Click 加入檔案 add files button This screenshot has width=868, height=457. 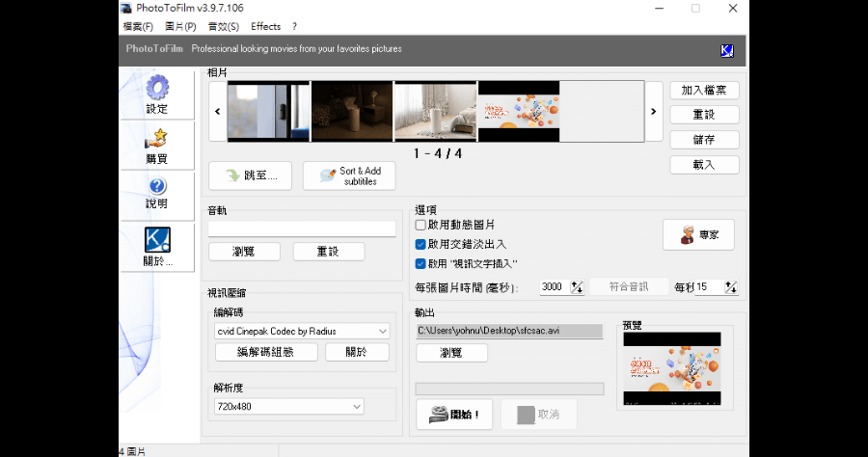[x=704, y=91]
